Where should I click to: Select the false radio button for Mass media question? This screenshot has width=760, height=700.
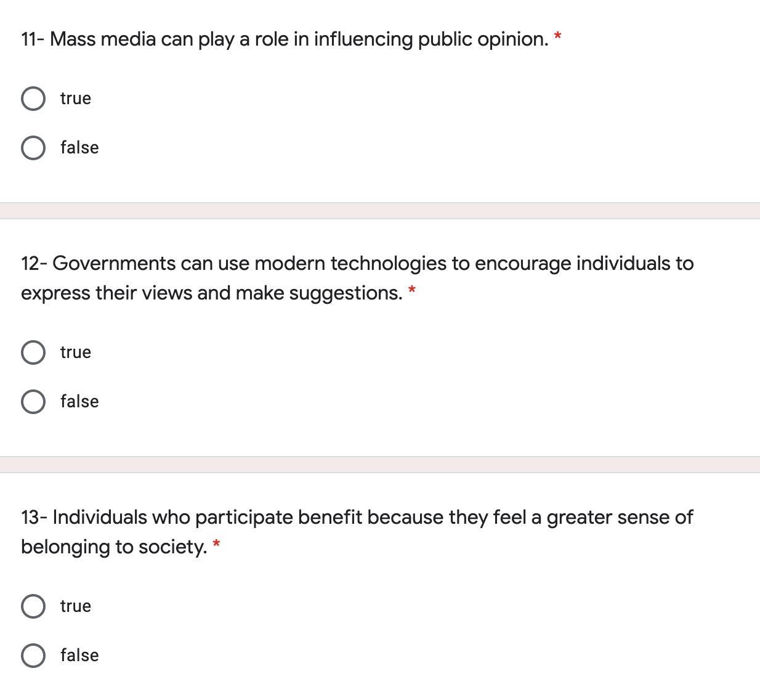point(33,148)
